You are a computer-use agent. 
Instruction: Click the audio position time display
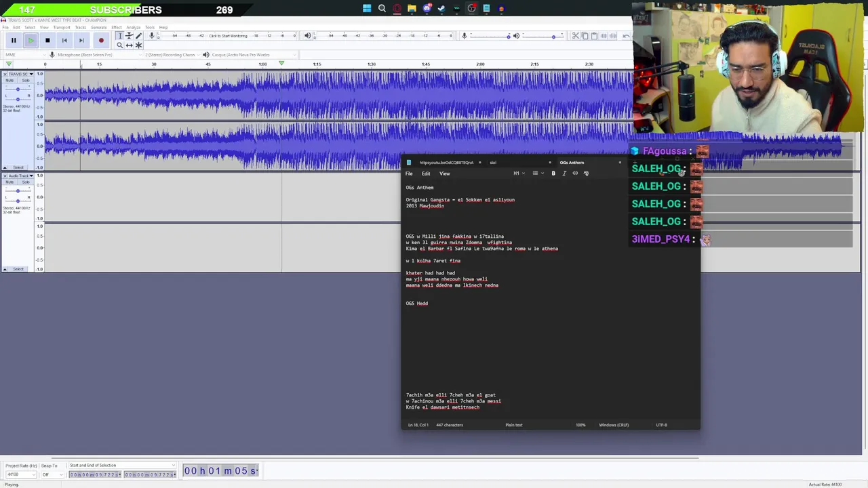coord(221,470)
